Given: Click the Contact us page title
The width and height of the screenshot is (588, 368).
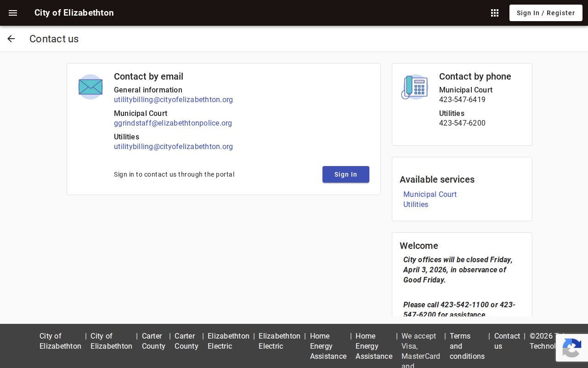Looking at the screenshot, I should 54,39.
